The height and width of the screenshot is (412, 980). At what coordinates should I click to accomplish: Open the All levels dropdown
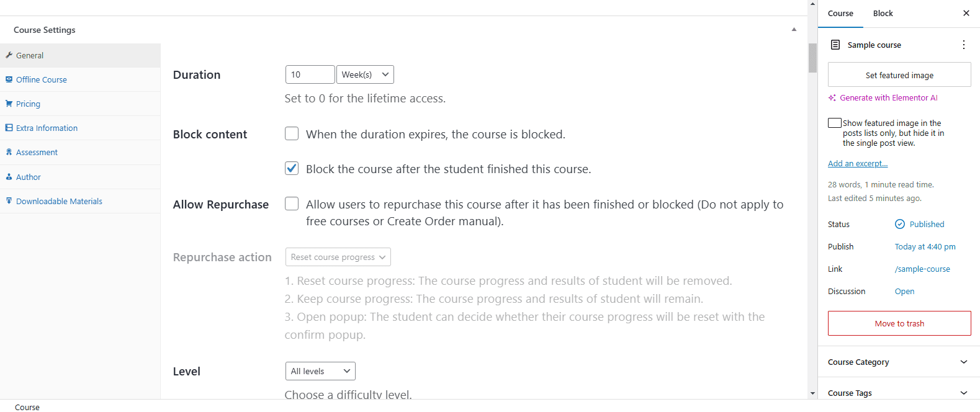pos(320,371)
